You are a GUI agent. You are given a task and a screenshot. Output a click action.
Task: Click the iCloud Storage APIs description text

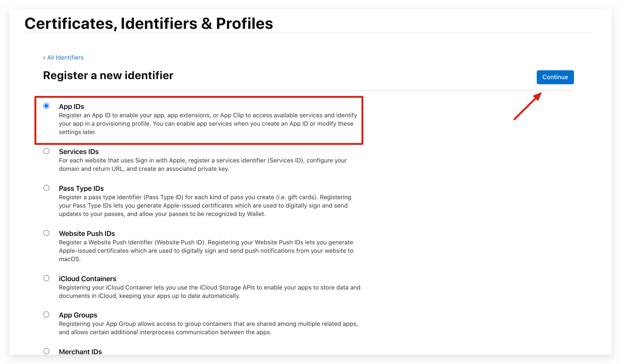pos(209,292)
